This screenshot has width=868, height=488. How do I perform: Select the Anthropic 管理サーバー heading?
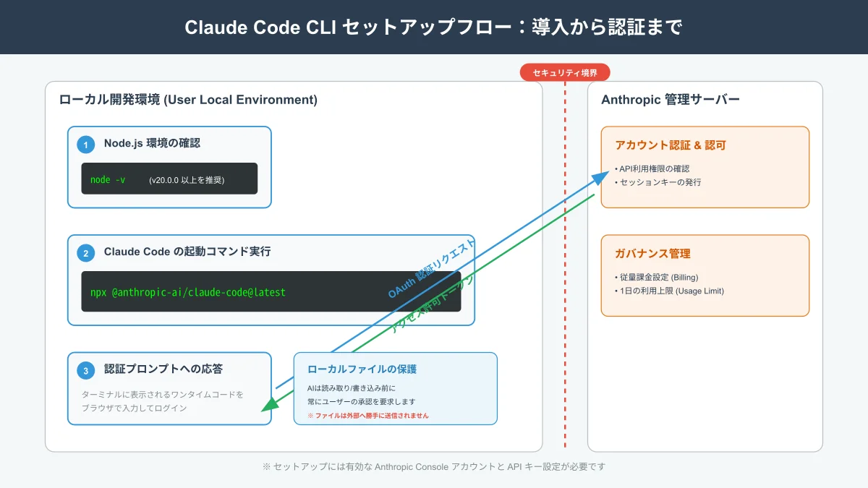671,100
